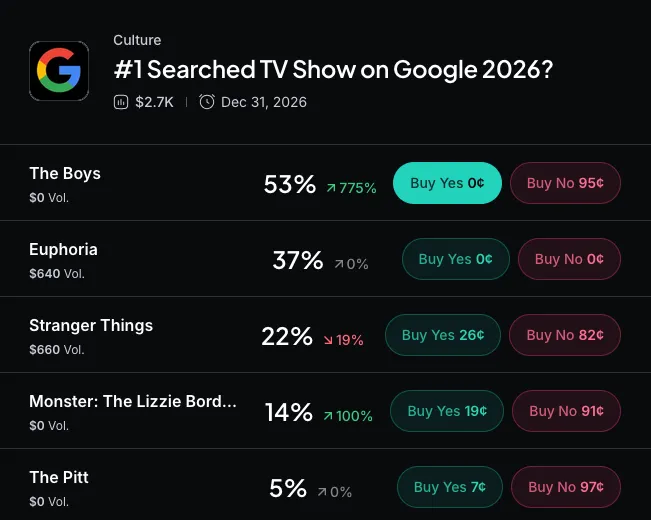Buy No 95¢ for The Boys
Screen dimensions: 651x520
tap(565, 183)
